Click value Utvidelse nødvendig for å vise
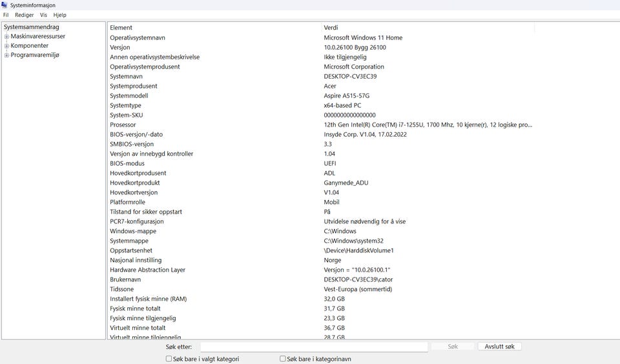Viewport: 620px width, 364px height. 364,222
